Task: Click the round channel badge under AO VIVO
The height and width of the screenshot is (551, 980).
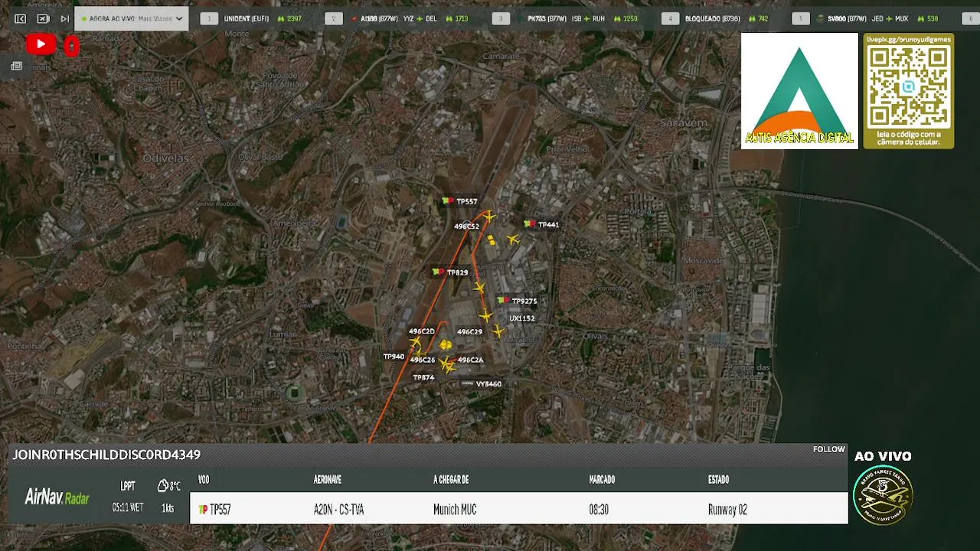Action: (x=883, y=495)
